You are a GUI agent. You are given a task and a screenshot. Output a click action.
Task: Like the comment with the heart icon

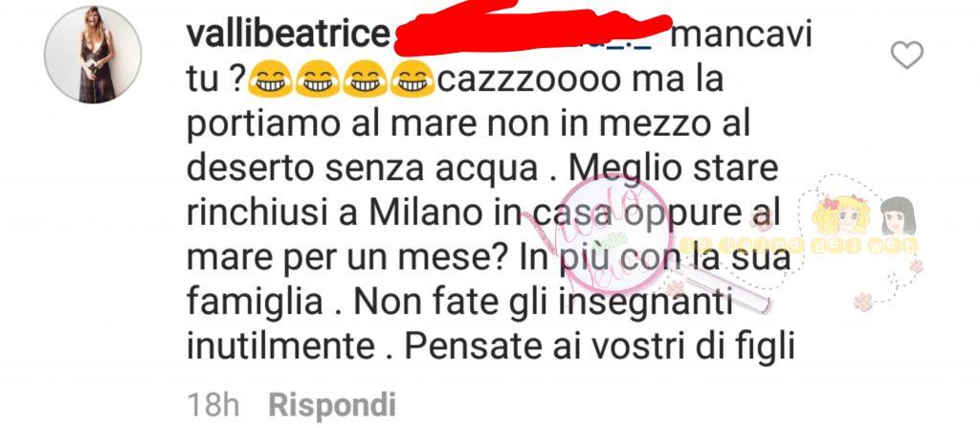(x=907, y=56)
